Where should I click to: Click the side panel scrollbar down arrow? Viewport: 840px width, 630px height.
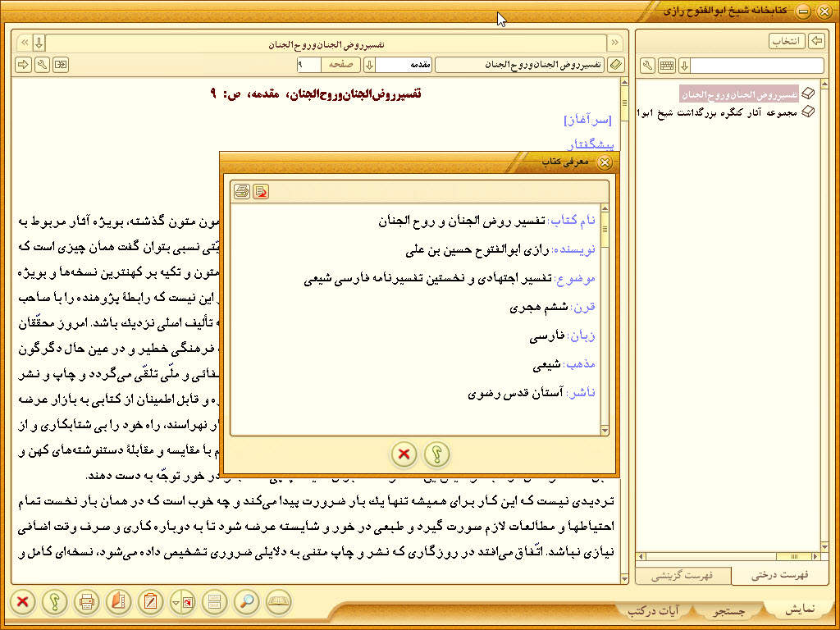824,546
